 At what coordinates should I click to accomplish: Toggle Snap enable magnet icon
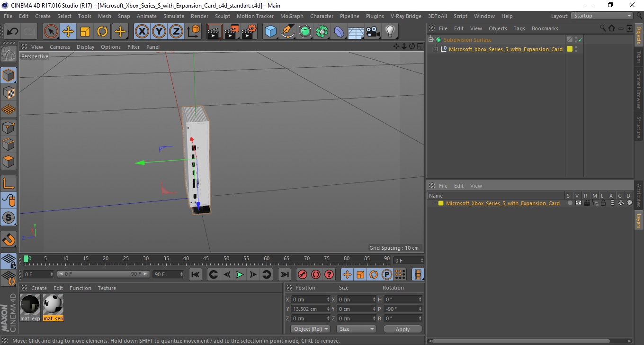(9, 239)
